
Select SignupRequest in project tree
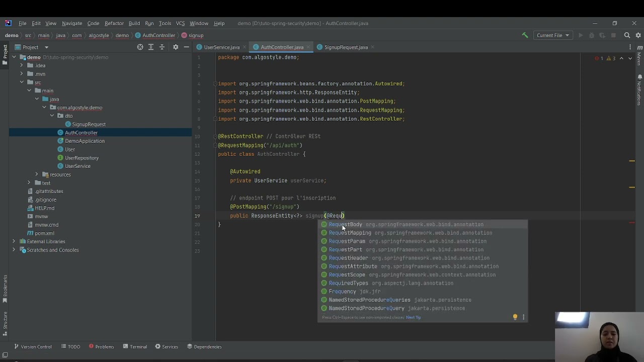click(x=89, y=124)
